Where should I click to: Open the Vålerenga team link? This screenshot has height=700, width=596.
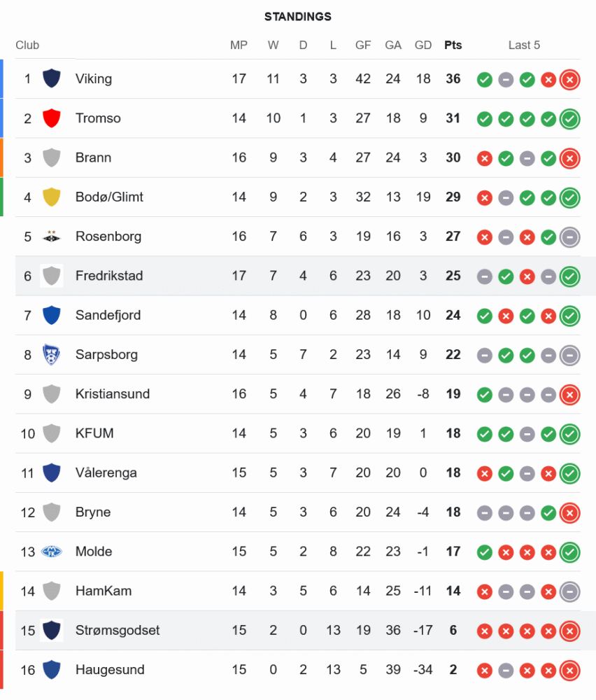tap(107, 472)
